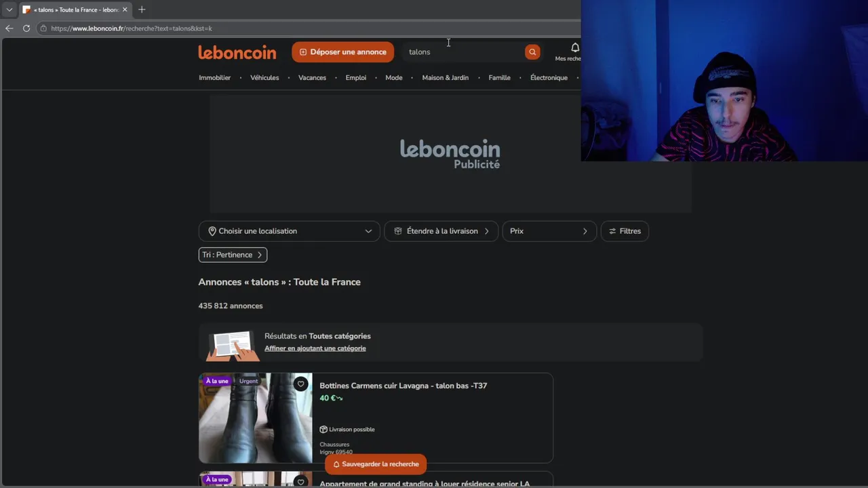
Task: Open the Emploi category
Action: pos(356,78)
